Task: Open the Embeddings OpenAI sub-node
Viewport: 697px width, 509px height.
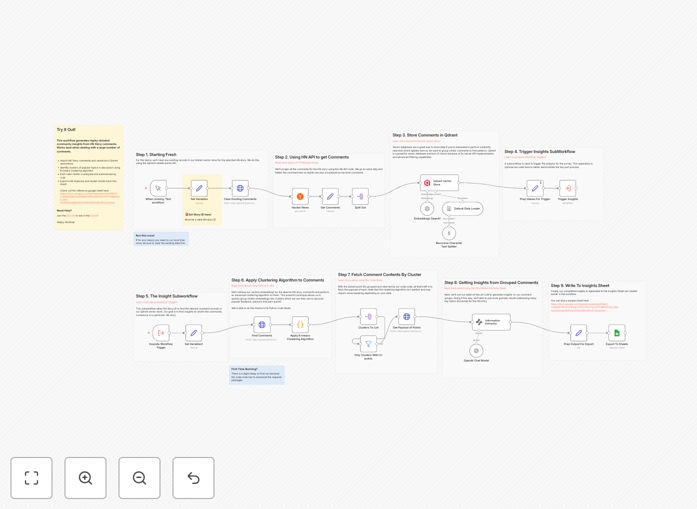Action: point(427,208)
